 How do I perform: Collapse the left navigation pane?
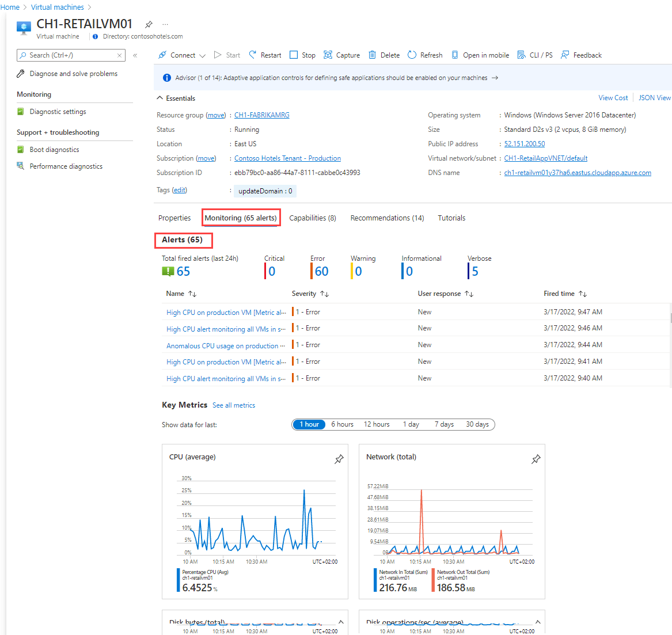pos(135,56)
